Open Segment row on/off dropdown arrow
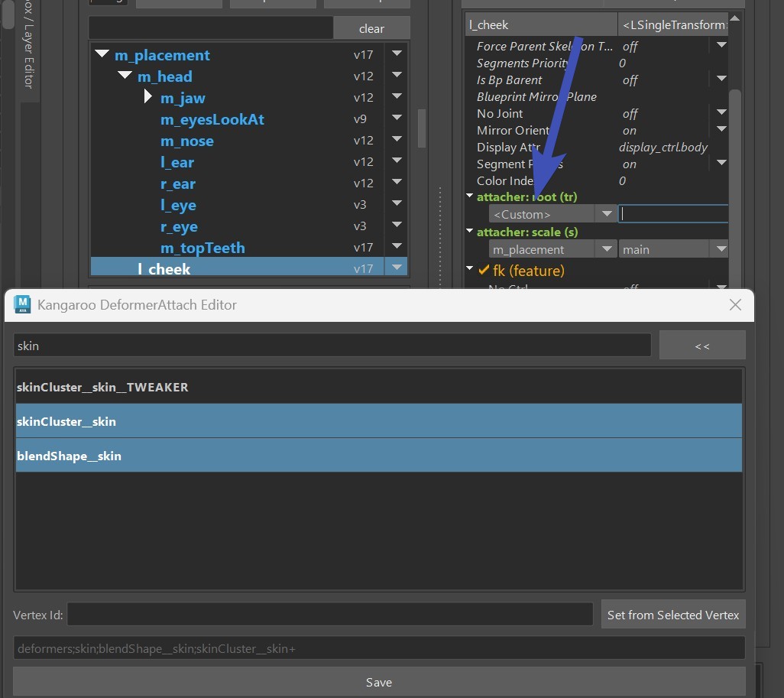Image resolution: width=784 pixels, height=698 pixels. pos(721,163)
